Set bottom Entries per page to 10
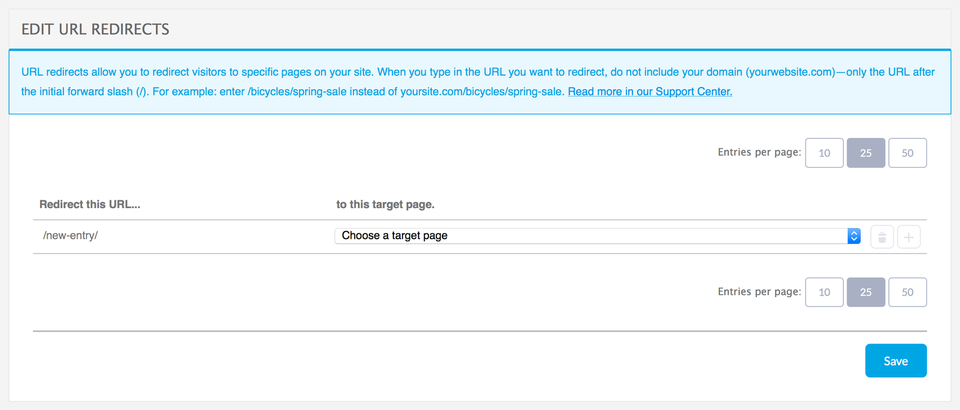Image resolution: width=960 pixels, height=410 pixels. point(824,293)
